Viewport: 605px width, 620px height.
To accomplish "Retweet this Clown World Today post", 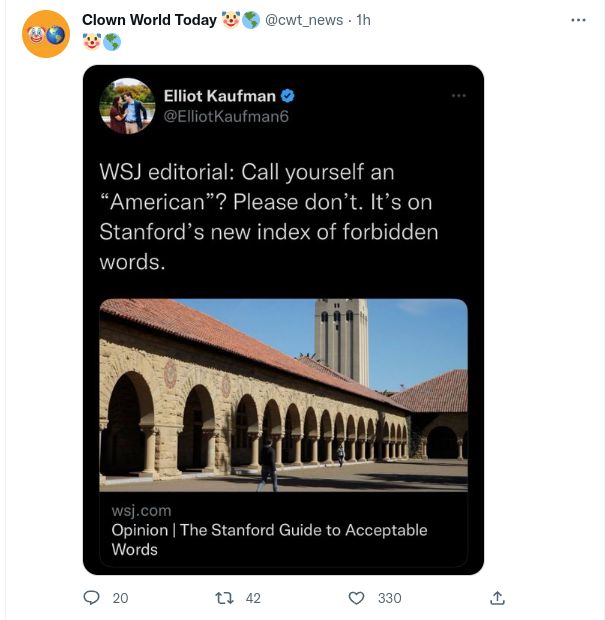I will click(x=225, y=598).
